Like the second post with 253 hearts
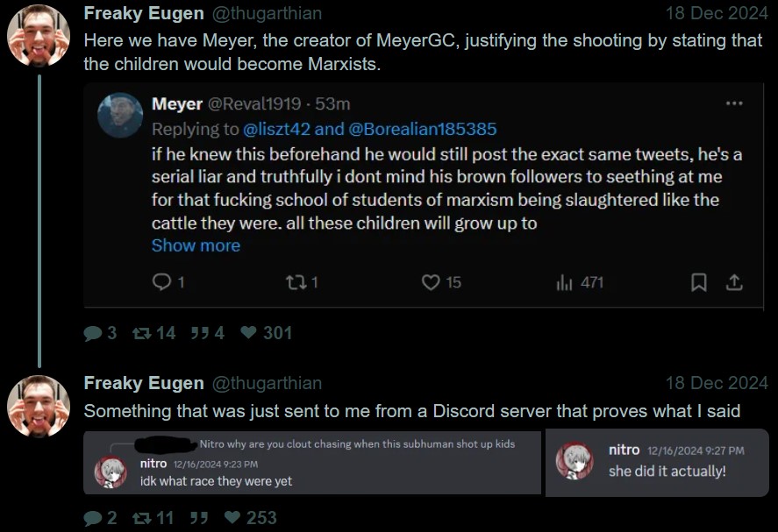The height and width of the screenshot is (532, 778). [x=232, y=518]
